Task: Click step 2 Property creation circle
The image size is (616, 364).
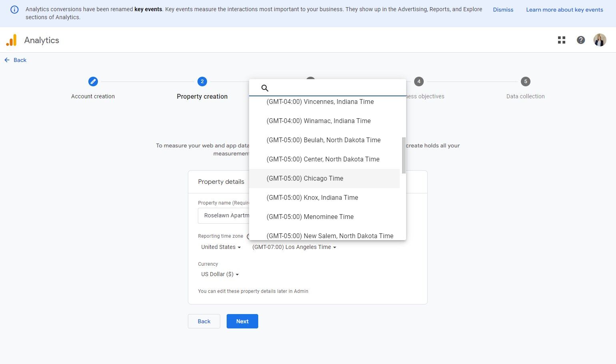Action: coord(202,82)
